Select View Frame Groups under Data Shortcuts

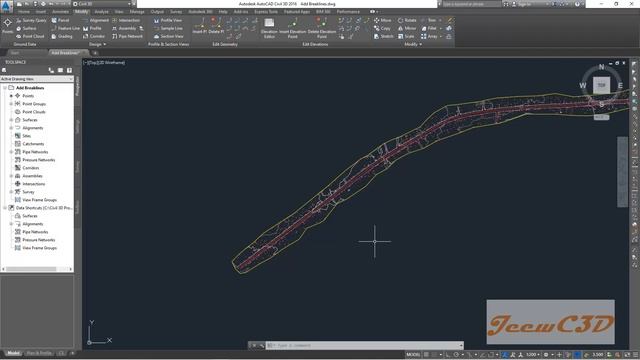click(39, 248)
